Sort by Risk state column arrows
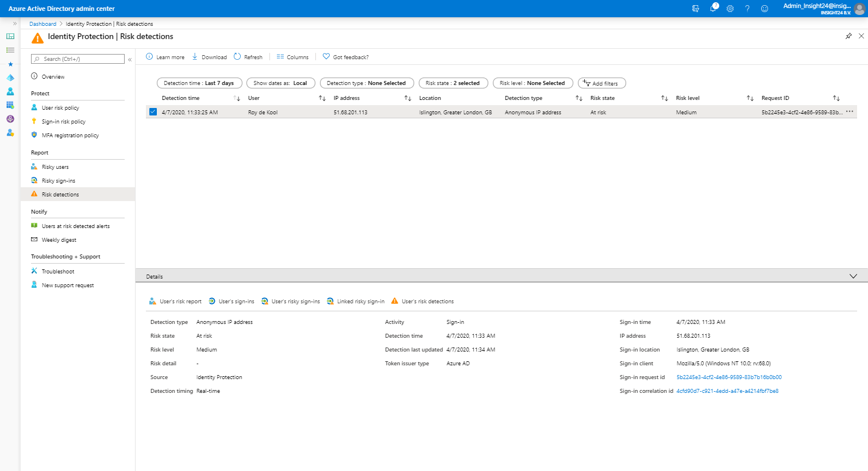Viewport: 868px width, 471px height. tap(665, 98)
